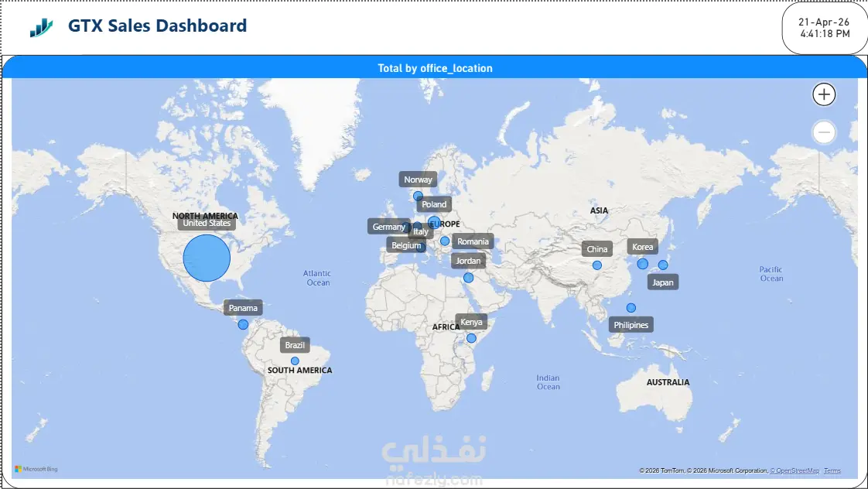This screenshot has height=489, width=868.
Task: Click the GTX bar chart logo icon
Action: coord(42,27)
